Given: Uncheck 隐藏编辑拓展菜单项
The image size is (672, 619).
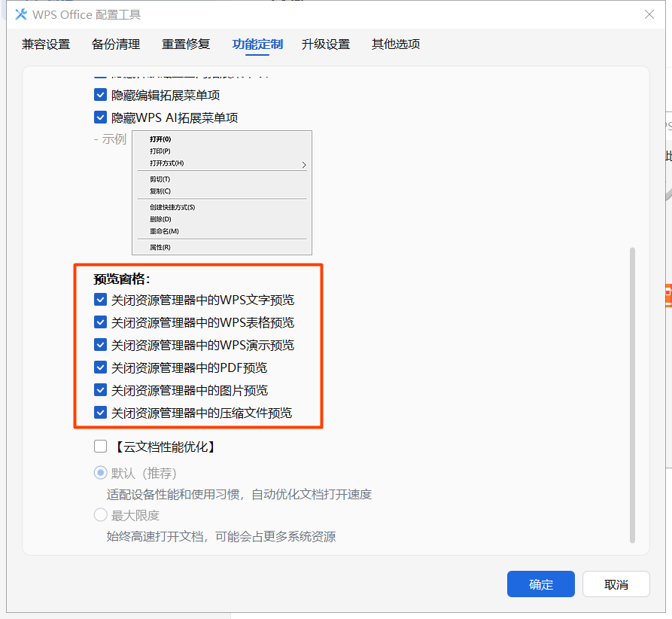Looking at the screenshot, I should click(x=100, y=95).
